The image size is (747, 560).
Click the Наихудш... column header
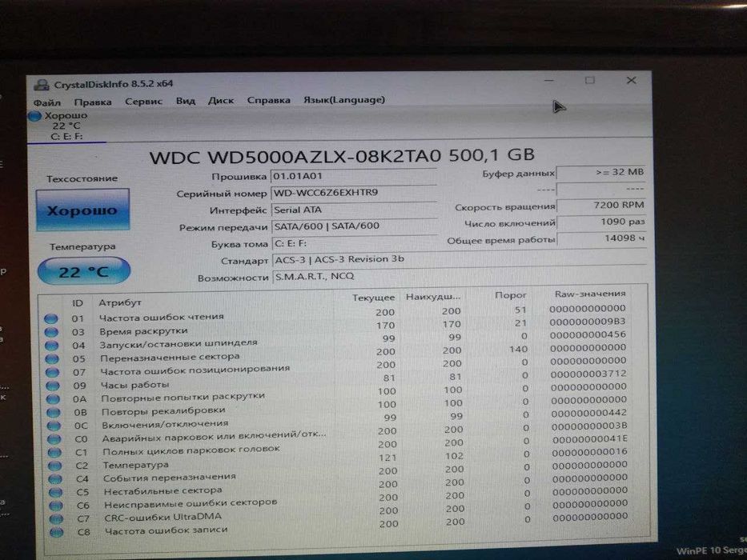coord(433,297)
